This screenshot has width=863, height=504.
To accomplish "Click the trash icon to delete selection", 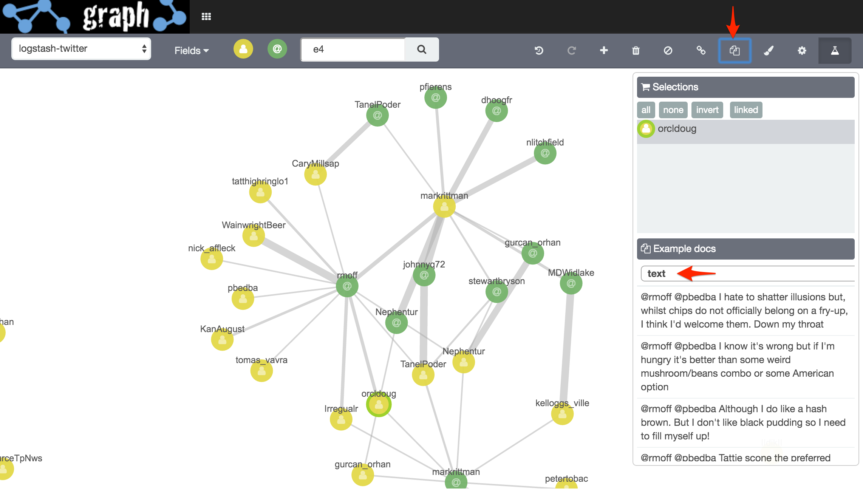I will coord(636,50).
